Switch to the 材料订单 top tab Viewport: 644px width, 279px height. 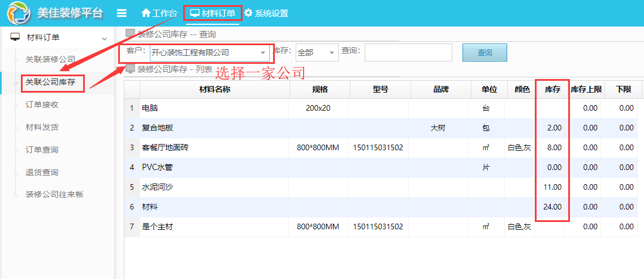pos(213,13)
